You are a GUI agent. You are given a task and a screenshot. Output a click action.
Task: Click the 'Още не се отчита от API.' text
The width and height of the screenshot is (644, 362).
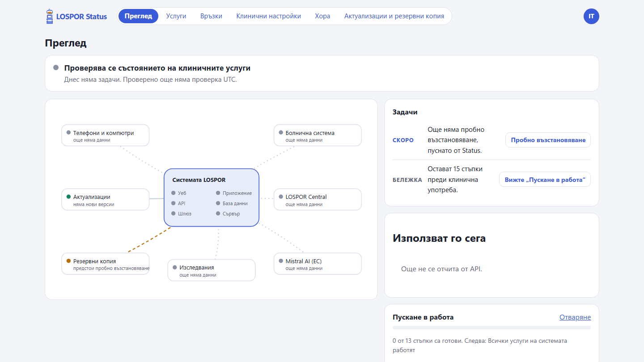pyautogui.click(x=442, y=269)
